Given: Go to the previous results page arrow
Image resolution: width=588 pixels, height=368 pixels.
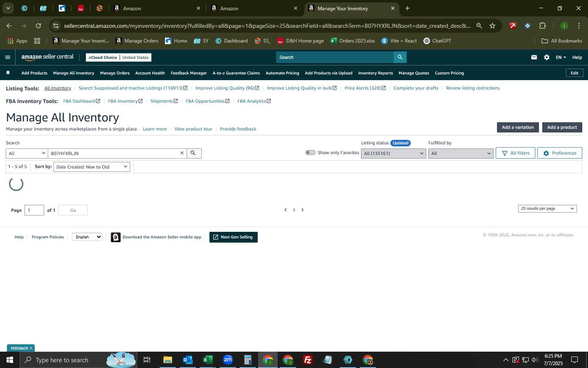Looking at the screenshot, I should tap(285, 210).
